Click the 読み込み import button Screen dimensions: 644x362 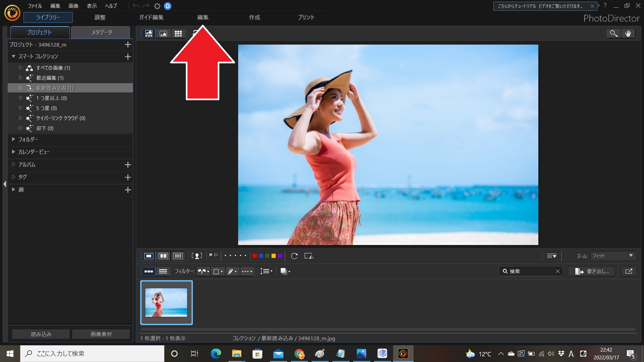(x=41, y=334)
